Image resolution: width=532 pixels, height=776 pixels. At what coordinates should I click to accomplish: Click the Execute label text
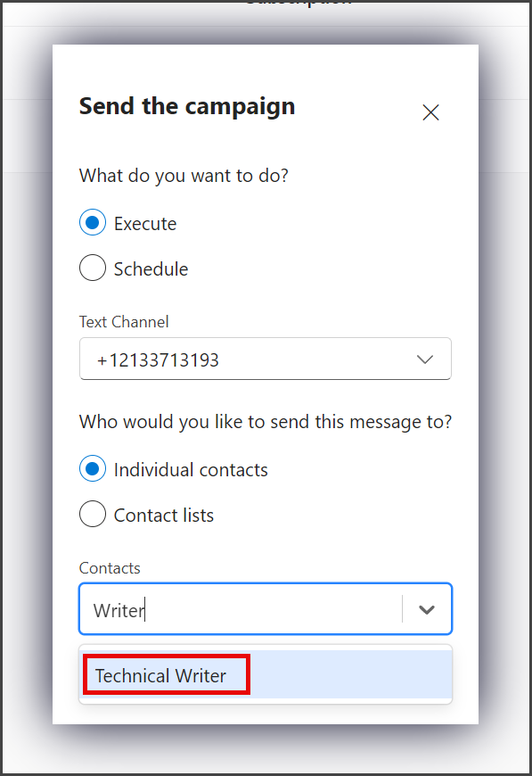coord(145,224)
